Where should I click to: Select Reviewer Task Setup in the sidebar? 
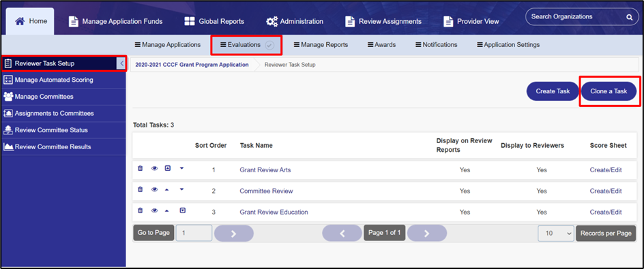coord(60,63)
